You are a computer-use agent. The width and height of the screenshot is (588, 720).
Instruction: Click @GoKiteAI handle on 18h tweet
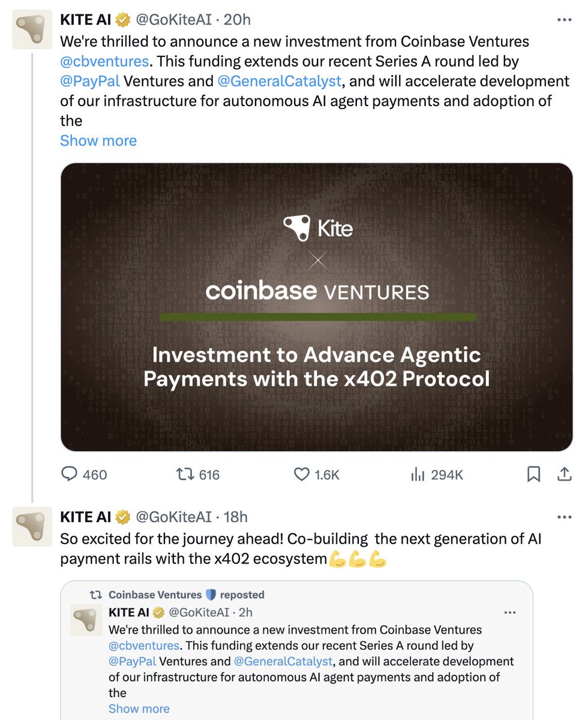click(174, 517)
